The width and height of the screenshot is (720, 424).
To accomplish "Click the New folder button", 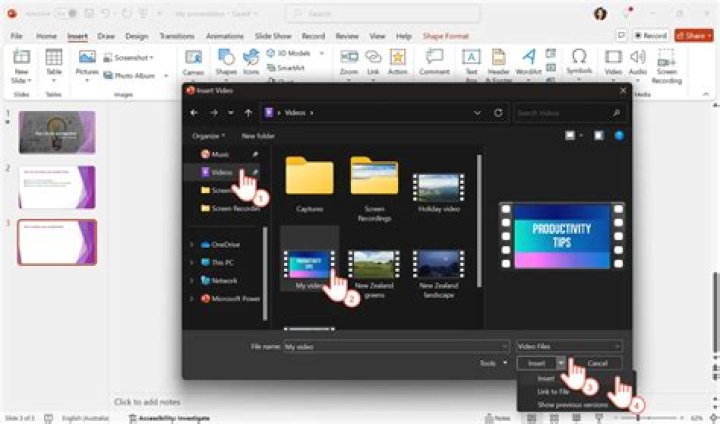I will 258,135.
